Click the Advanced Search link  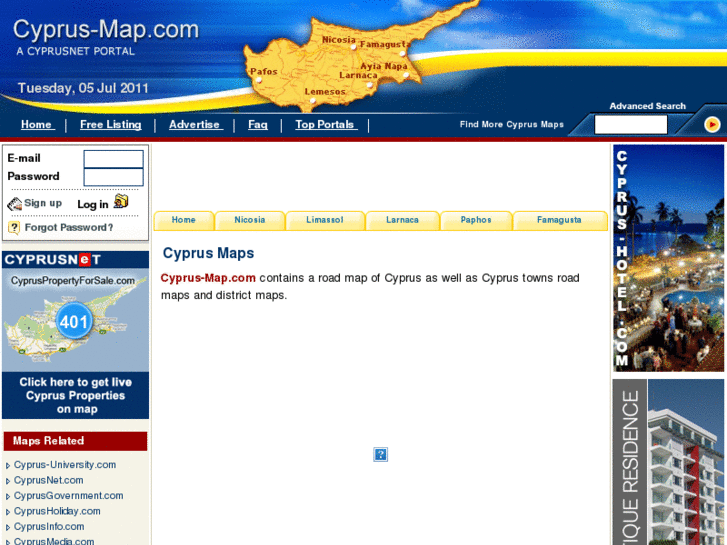coord(647,106)
